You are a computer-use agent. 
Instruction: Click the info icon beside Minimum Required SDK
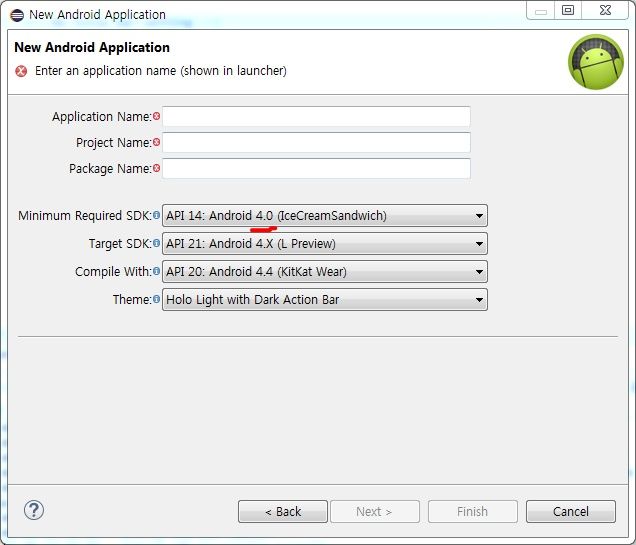[156, 215]
